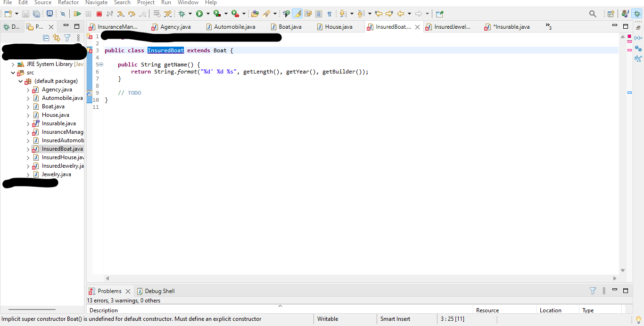
Task: Select the implicit super constructor error entry
Action: (132, 319)
